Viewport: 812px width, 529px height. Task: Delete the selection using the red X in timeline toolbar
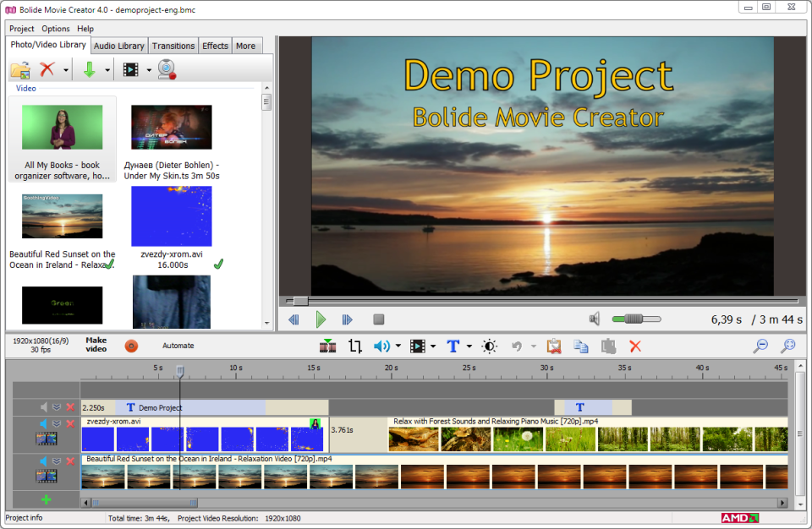click(x=635, y=346)
